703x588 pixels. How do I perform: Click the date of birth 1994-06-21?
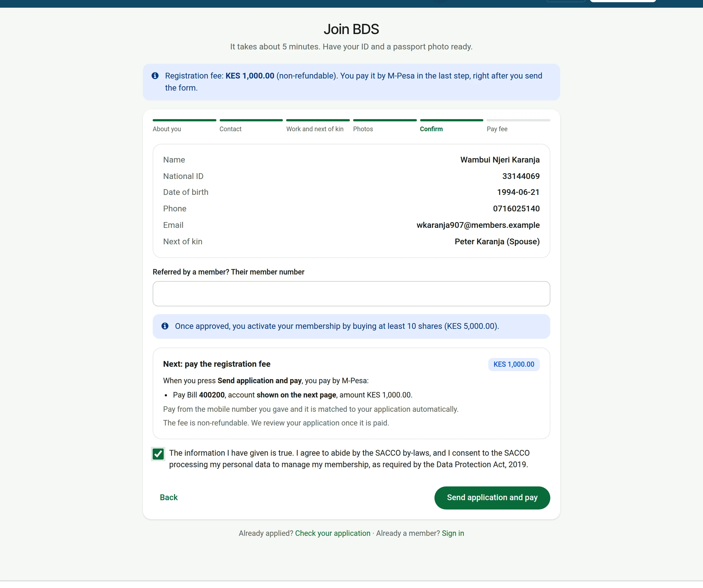(x=518, y=192)
